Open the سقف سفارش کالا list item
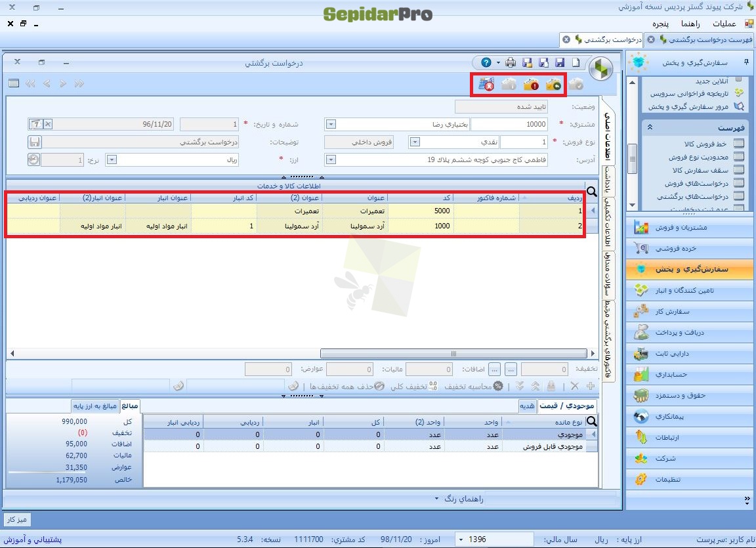The width and height of the screenshot is (756, 548). [x=700, y=170]
